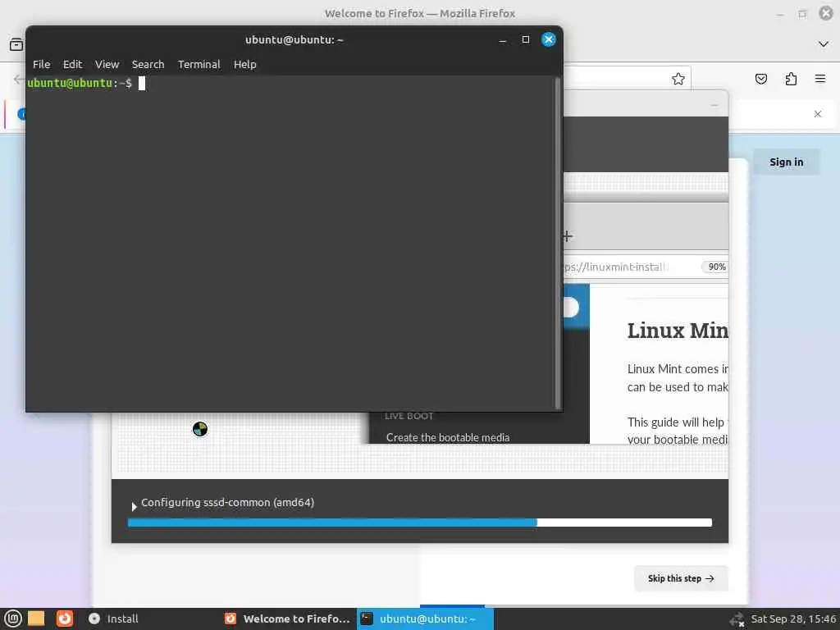Screen dimensions: 840x630
Task: Open the Linux Mint start menu
Action: [x=13, y=619]
